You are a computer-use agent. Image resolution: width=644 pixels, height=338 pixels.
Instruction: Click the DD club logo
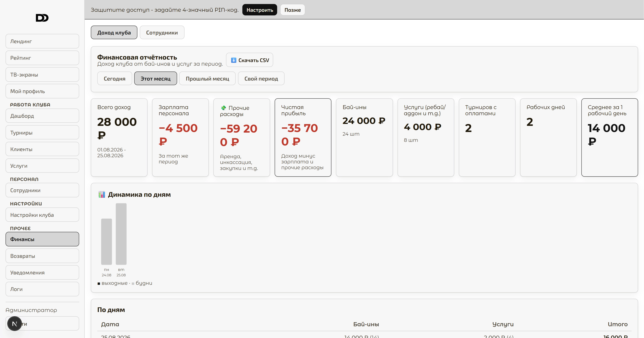click(42, 18)
